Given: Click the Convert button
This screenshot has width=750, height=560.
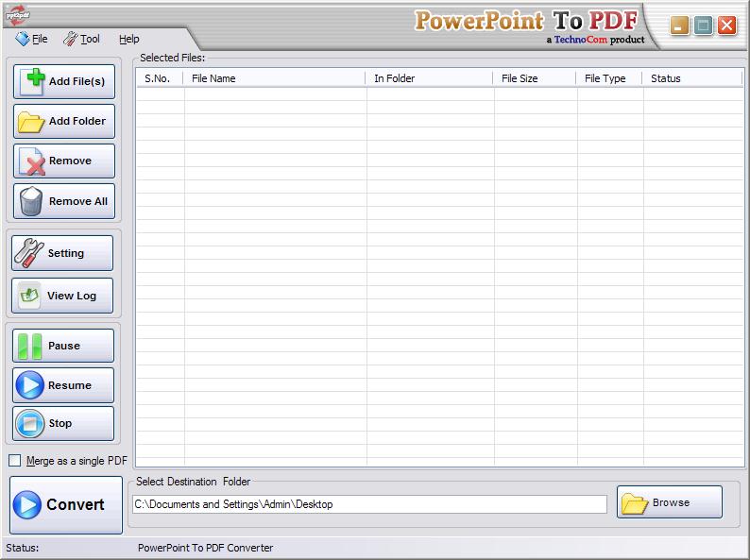Looking at the screenshot, I should click(66, 504).
